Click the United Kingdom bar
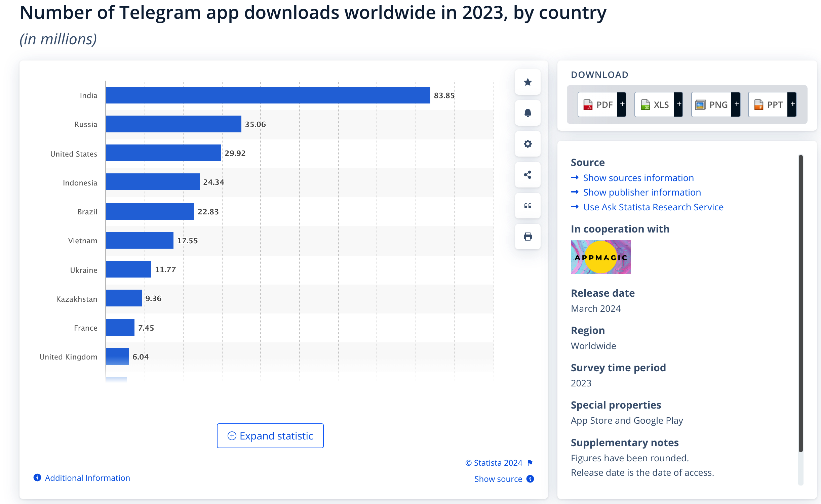The width and height of the screenshot is (821, 504). (117, 356)
